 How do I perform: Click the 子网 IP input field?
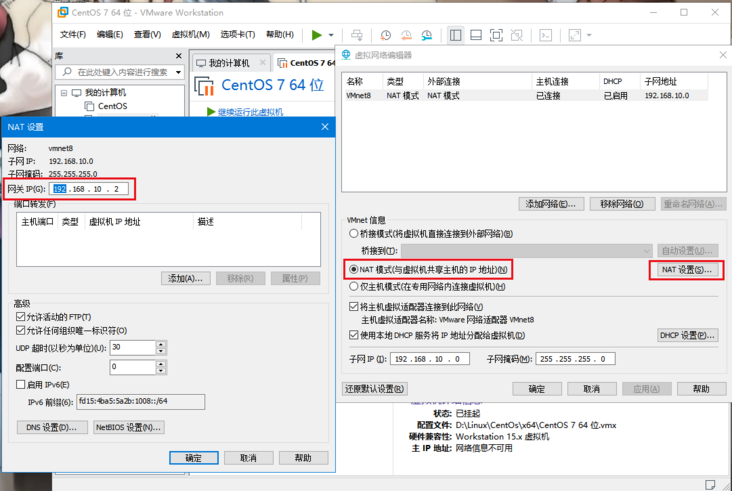tap(429, 359)
